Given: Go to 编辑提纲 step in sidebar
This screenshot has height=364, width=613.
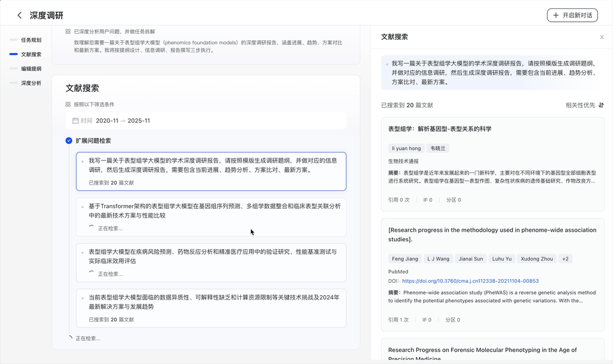Looking at the screenshot, I should (x=31, y=69).
